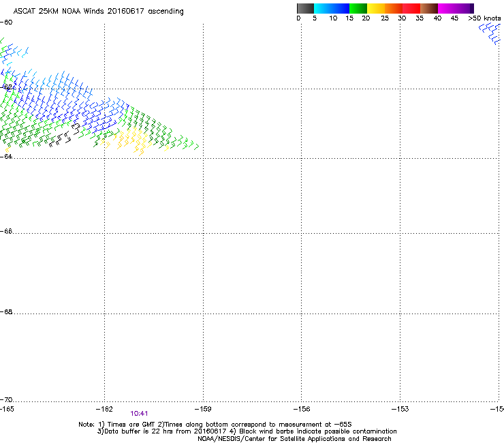Click the NOAA/NESDIS Center credit line
Screen dimensions: 504x443
[294, 439]
